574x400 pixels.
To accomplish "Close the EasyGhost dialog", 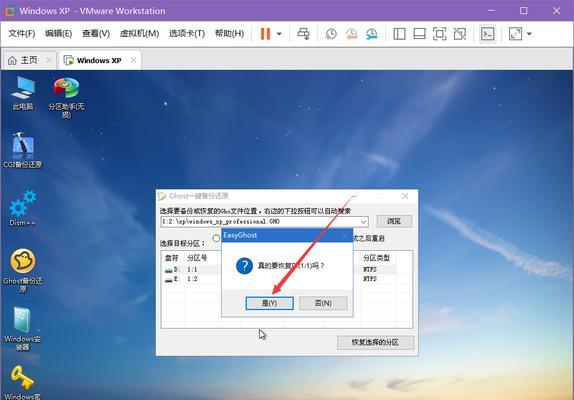I will click(x=344, y=235).
